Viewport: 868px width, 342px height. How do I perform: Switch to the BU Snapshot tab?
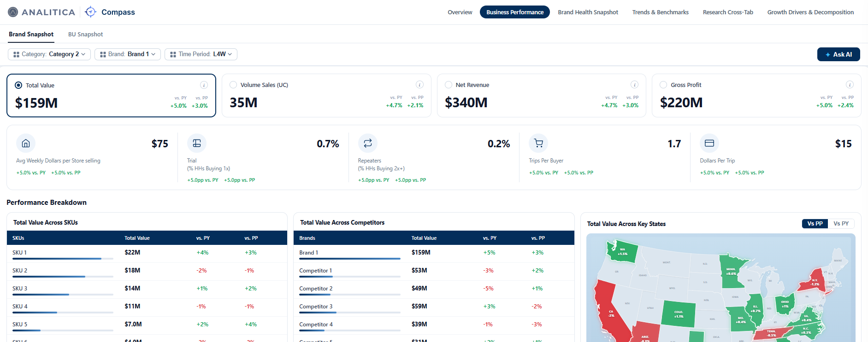point(85,35)
